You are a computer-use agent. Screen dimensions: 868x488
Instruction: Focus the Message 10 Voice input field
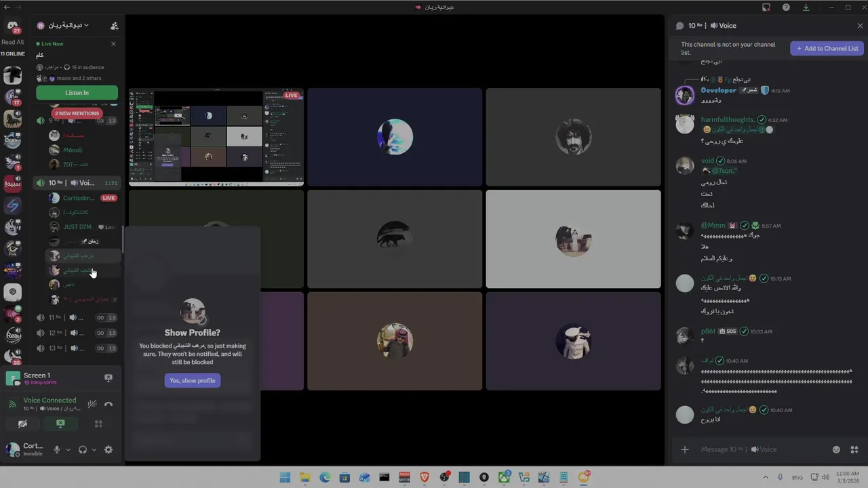763,449
